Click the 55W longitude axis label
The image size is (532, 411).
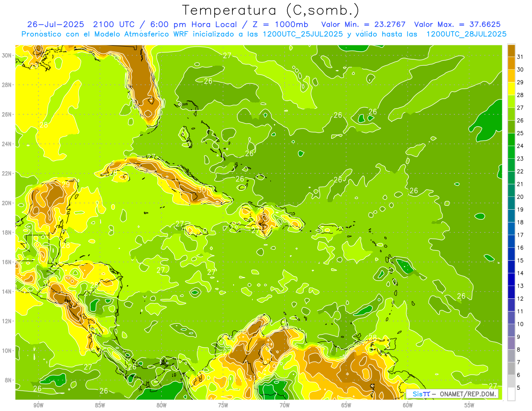(469, 405)
